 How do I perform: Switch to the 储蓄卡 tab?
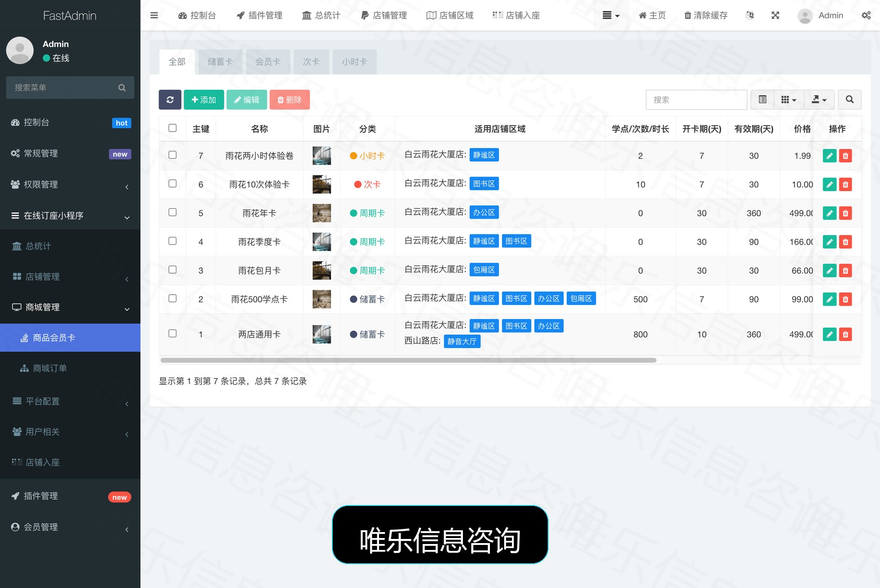[x=220, y=62]
